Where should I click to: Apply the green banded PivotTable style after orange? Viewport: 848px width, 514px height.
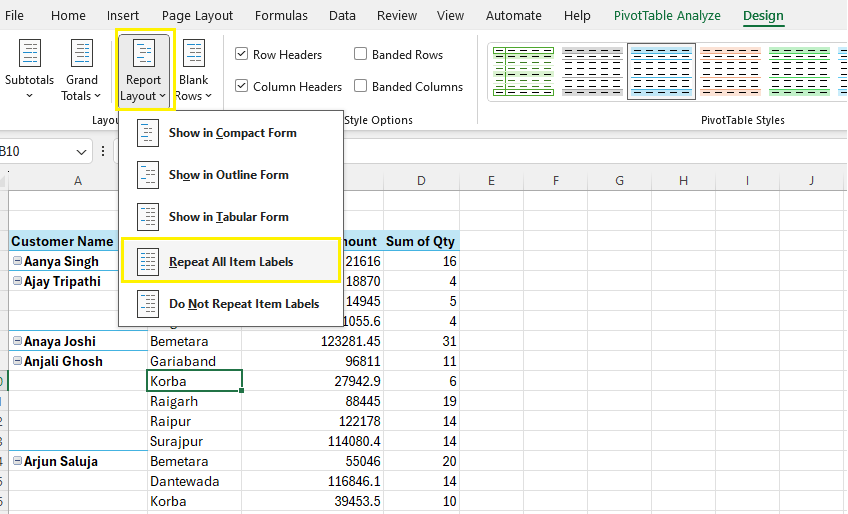(x=799, y=71)
